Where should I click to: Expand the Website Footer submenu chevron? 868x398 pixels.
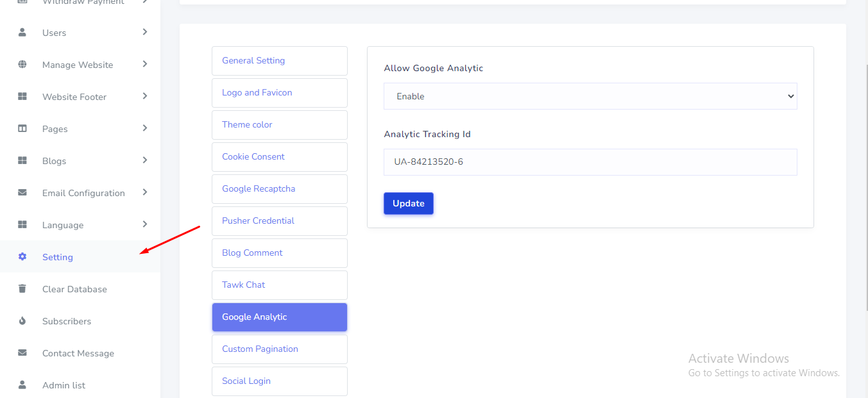point(145,96)
